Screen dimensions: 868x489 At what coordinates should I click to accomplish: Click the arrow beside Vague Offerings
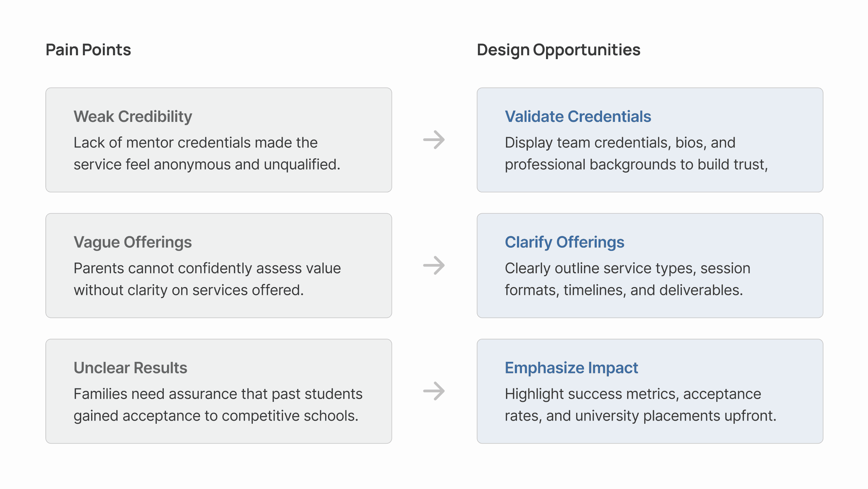pyautogui.click(x=434, y=265)
